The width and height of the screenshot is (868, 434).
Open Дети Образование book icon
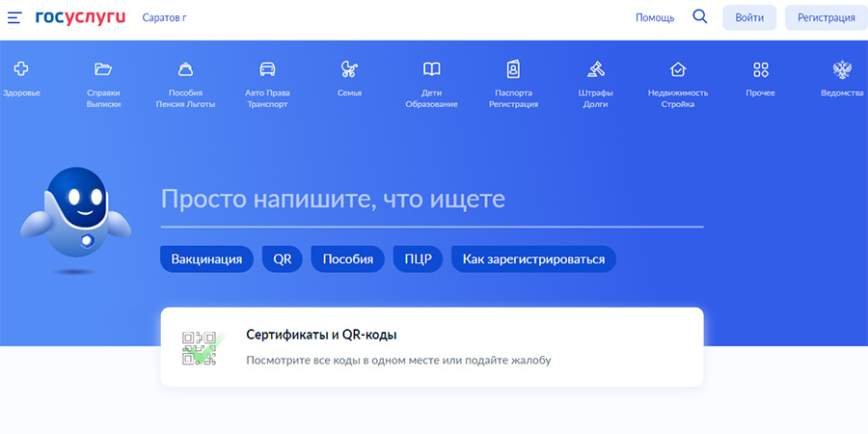pyautogui.click(x=432, y=69)
